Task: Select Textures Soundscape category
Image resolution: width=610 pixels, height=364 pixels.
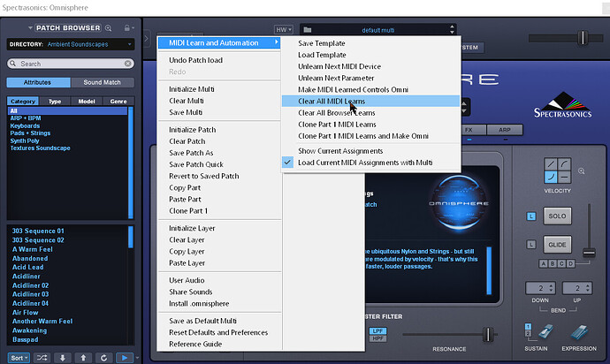Action: coord(40,148)
